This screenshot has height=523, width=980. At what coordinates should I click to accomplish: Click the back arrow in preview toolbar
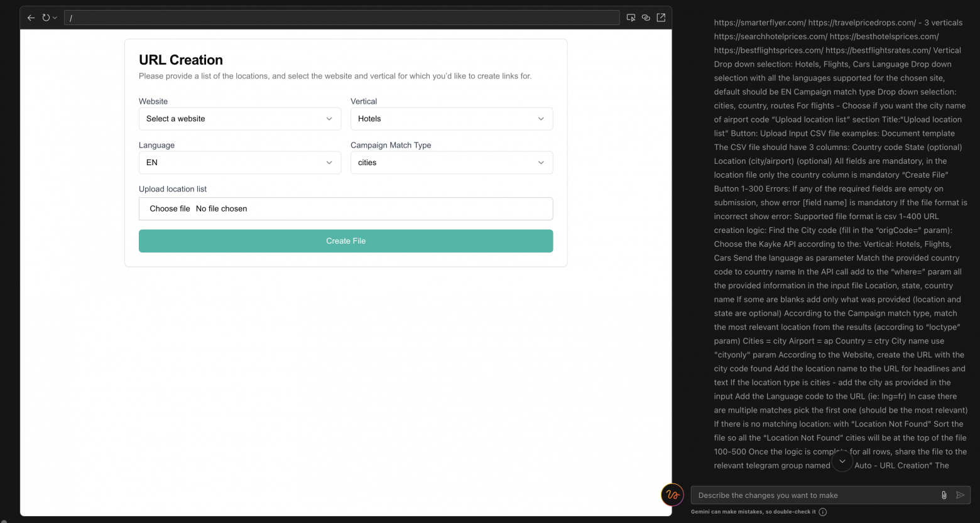coord(31,18)
